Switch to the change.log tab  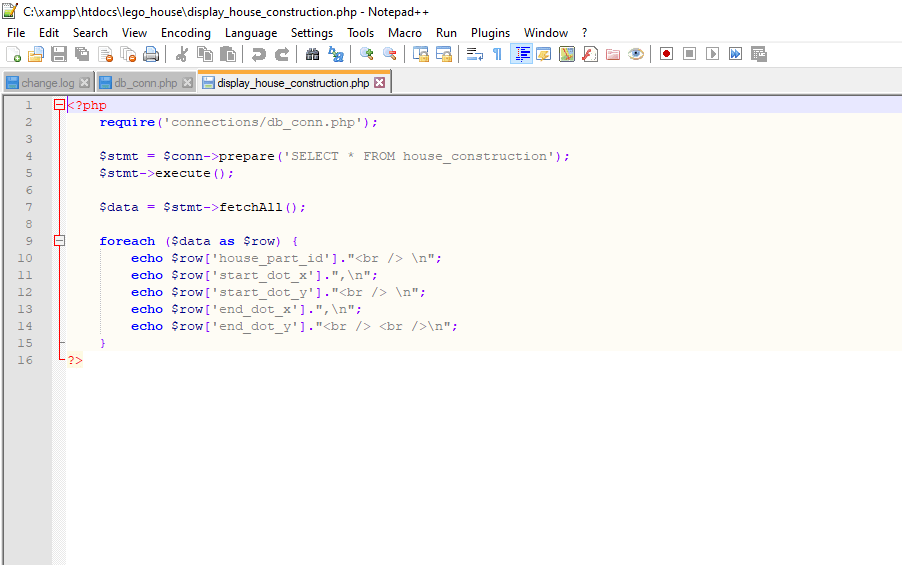(x=49, y=83)
